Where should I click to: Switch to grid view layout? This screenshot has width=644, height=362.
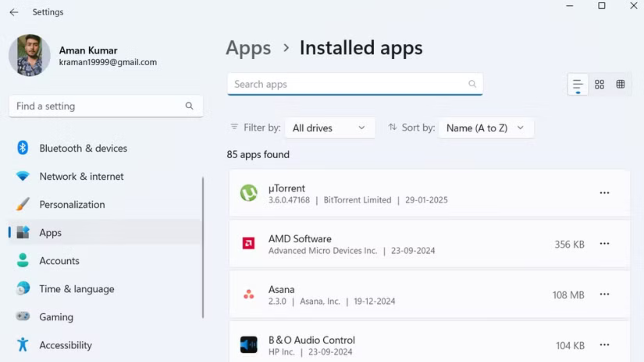point(621,84)
